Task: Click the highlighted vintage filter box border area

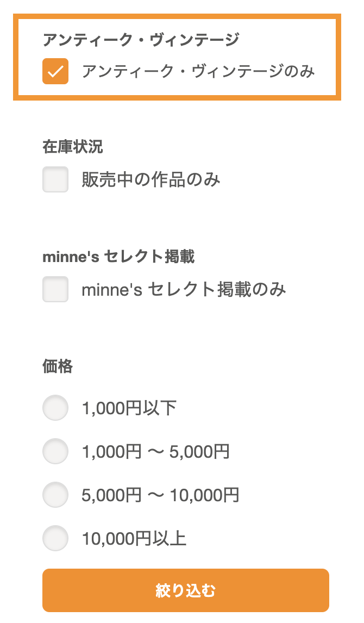Action: pos(182,20)
